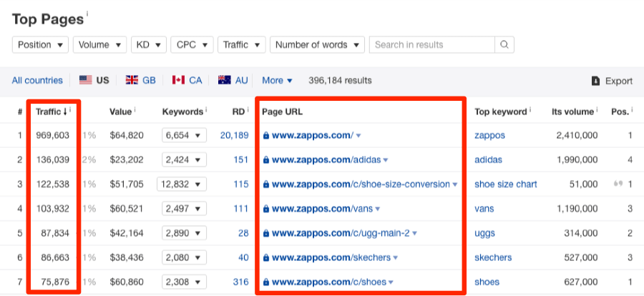Click the lock icon beside zappos.com/adidas

point(265,160)
